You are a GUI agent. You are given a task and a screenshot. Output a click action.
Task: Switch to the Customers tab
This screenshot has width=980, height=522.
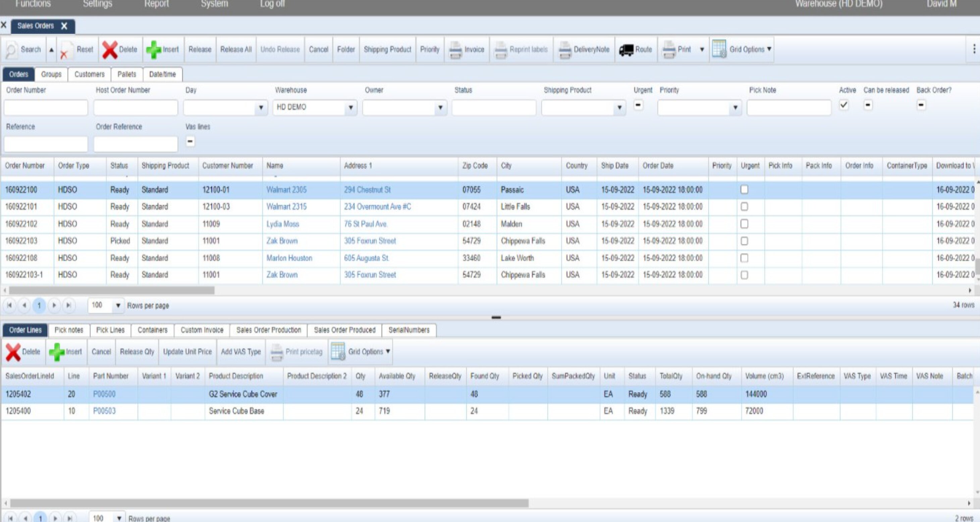pos(90,74)
